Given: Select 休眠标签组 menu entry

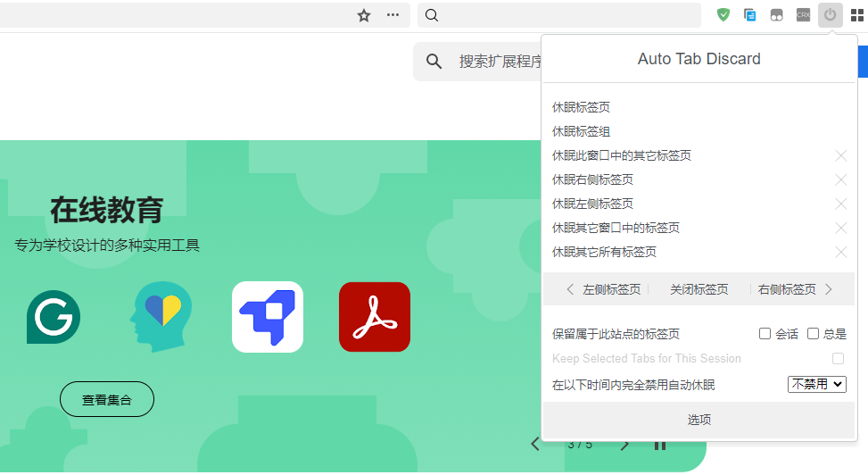Looking at the screenshot, I should [x=582, y=131].
